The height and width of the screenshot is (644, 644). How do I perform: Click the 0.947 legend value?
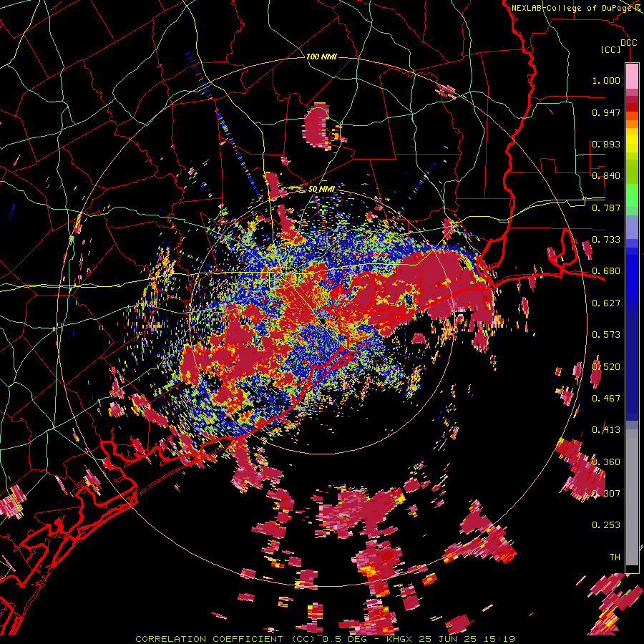point(606,112)
